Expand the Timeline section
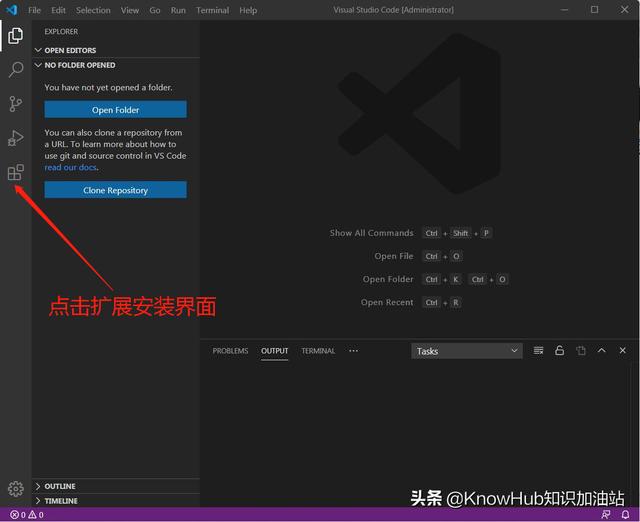The image size is (640, 522). 116,501
